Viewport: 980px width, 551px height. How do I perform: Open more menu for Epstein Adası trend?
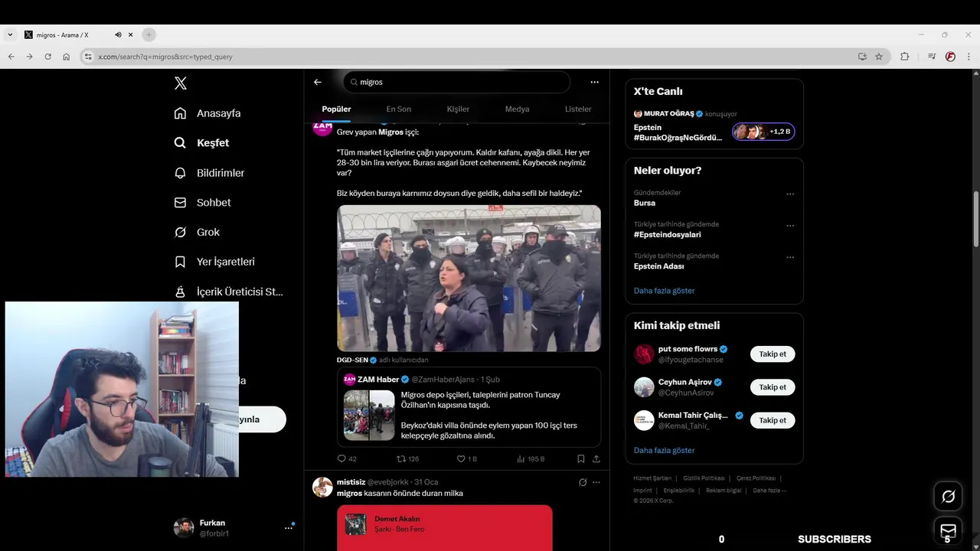790,257
